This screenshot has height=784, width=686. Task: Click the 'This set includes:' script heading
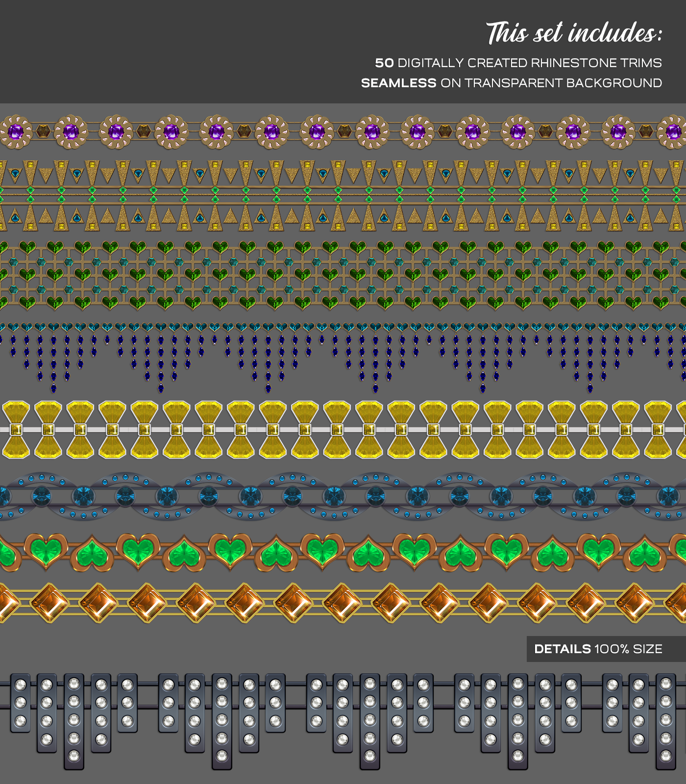coord(574,33)
